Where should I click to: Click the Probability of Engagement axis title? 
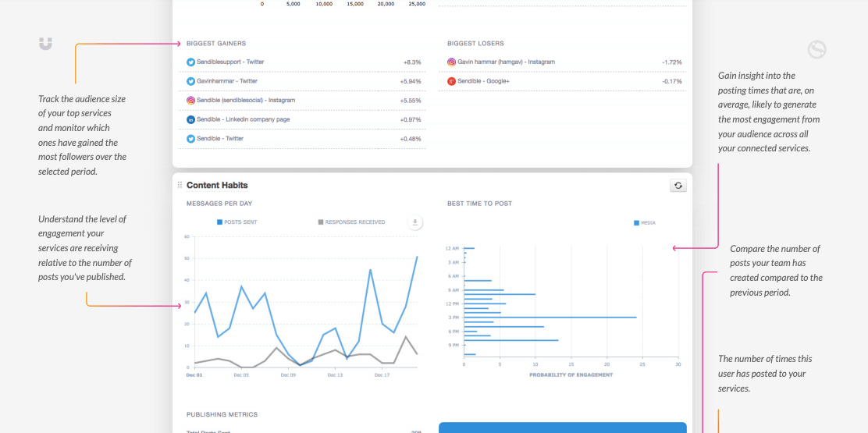coord(571,375)
